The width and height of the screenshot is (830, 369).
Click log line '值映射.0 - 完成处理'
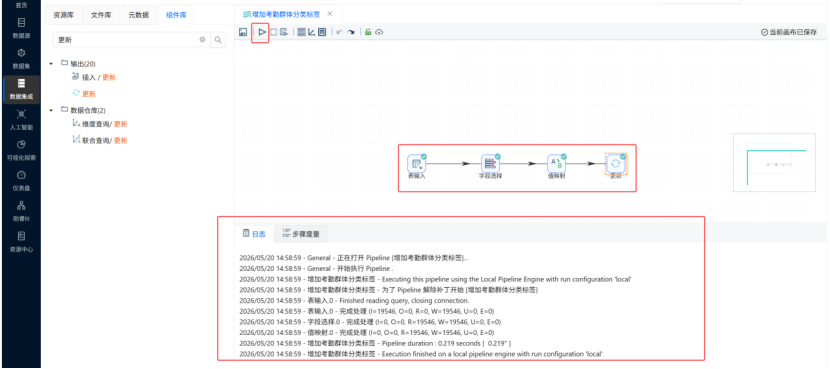coord(366,332)
